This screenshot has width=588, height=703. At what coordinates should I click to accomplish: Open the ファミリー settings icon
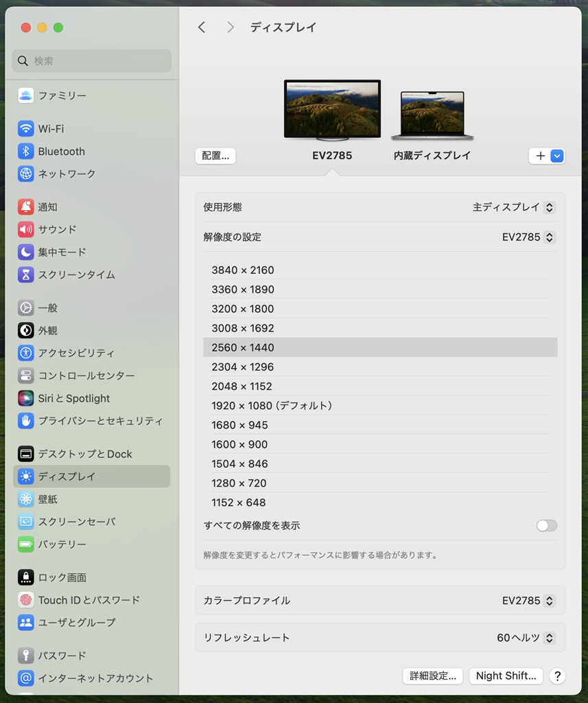coord(26,95)
